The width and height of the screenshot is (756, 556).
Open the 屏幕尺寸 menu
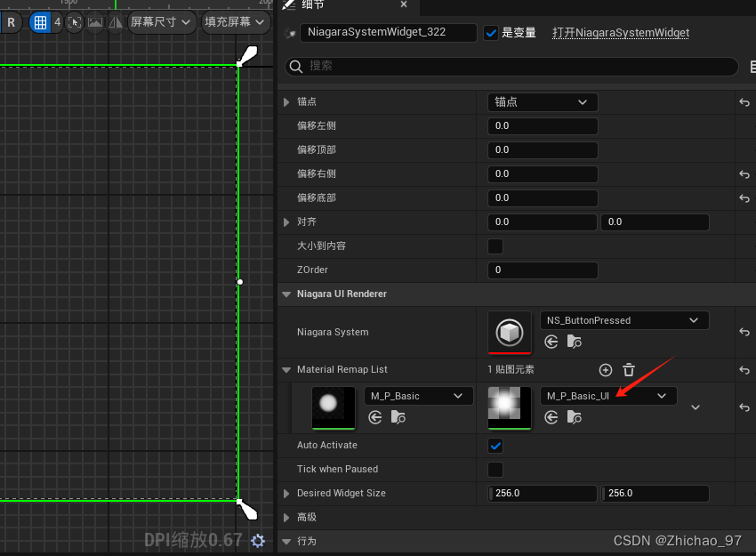click(161, 23)
